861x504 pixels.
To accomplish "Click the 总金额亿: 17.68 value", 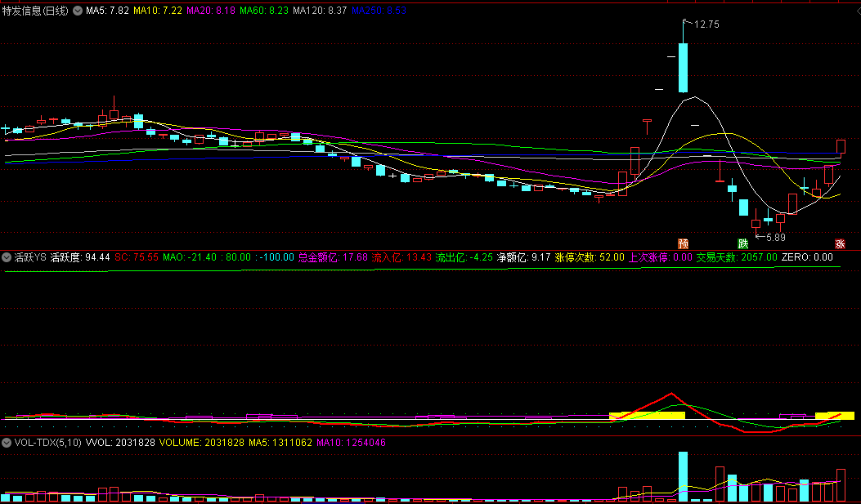I will coord(333,257).
